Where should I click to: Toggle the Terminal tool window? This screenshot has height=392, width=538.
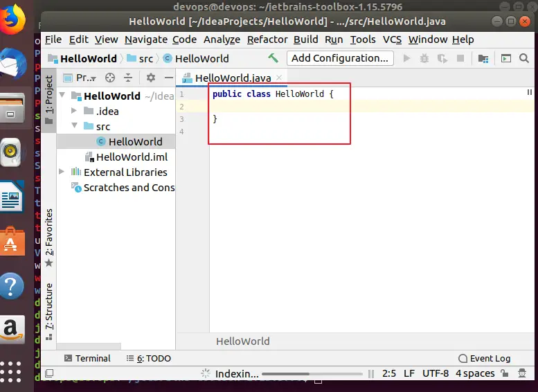click(x=87, y=358)
